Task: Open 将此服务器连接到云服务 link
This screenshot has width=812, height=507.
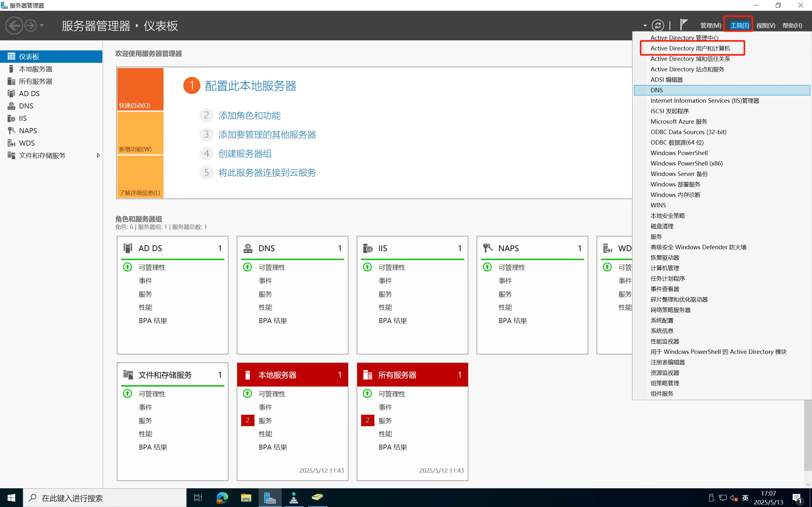Action: pos(267,173)
